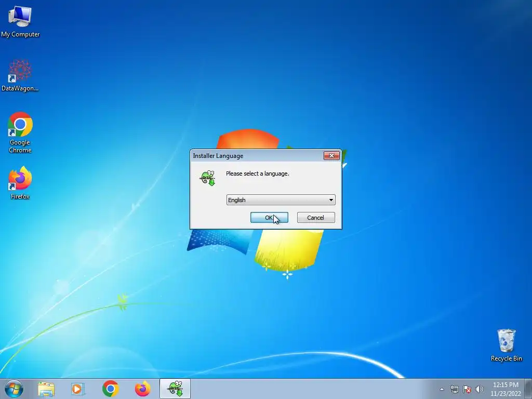Close the Installer Language dialog window
The width and height of the screenshot is (532, 399).
tap(331, 155)
